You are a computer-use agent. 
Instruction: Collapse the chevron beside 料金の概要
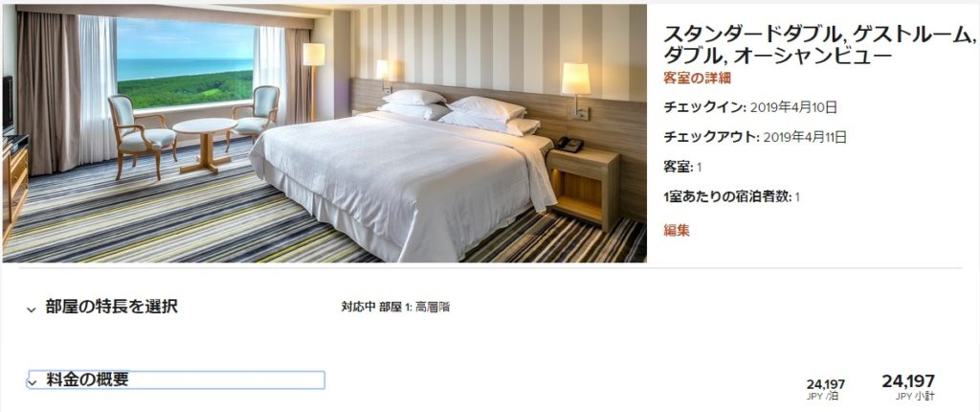coord(33,382)
